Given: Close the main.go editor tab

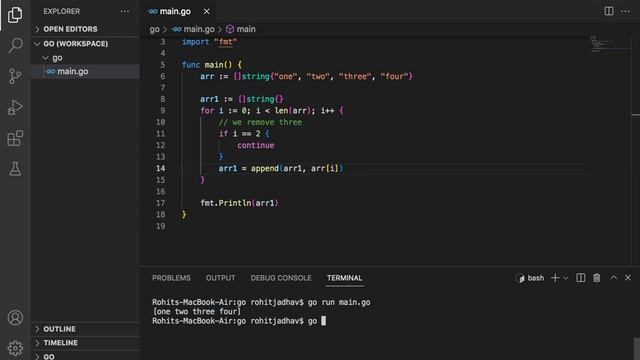Looking at the screenshot, I should 207,11.
